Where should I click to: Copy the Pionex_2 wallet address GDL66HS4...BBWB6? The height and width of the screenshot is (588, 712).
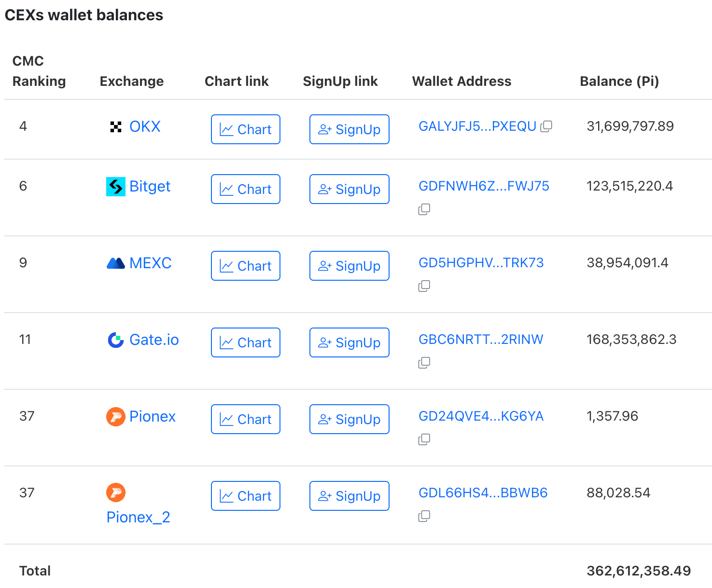click(x=424, y=516)
